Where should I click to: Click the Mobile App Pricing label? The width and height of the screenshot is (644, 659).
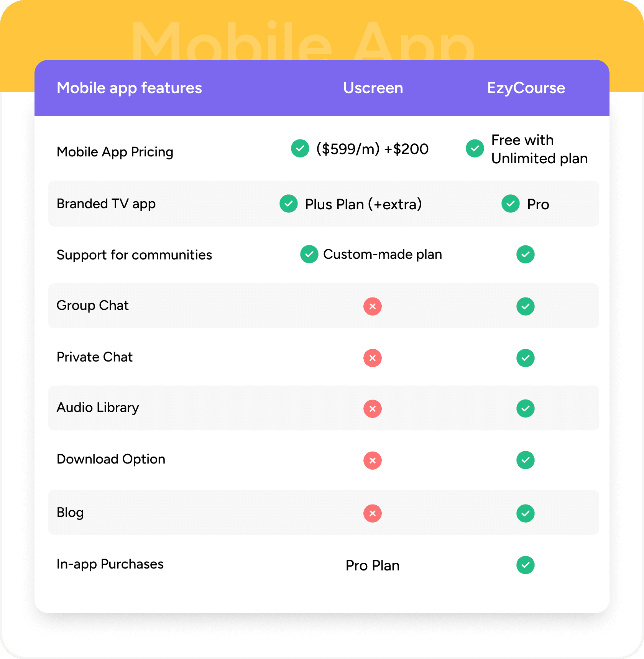point(115,152)
